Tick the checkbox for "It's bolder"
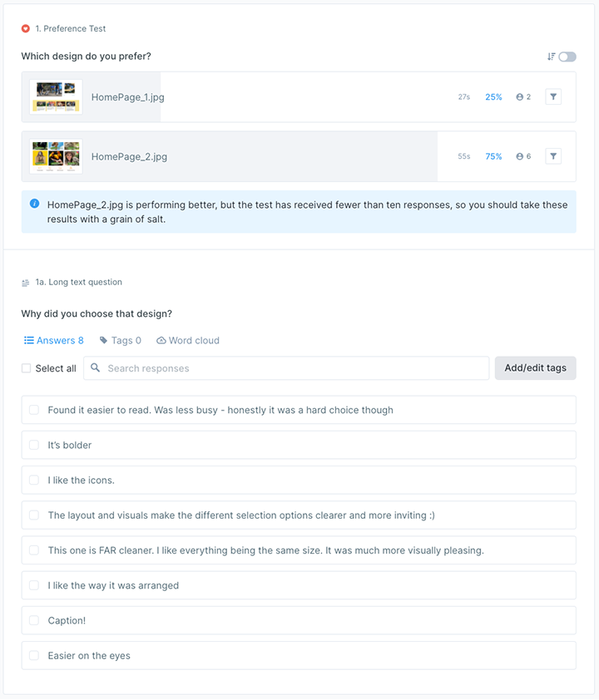 [34, 445]
